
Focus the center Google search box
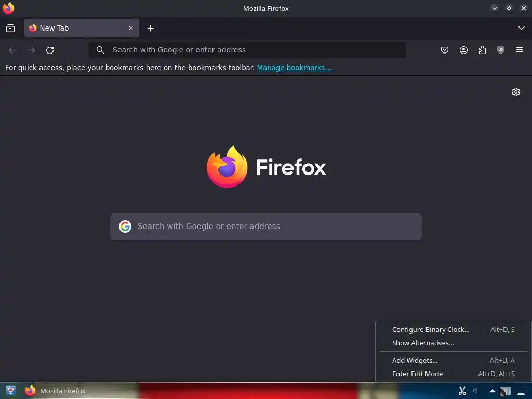click(x=266, y=227)
